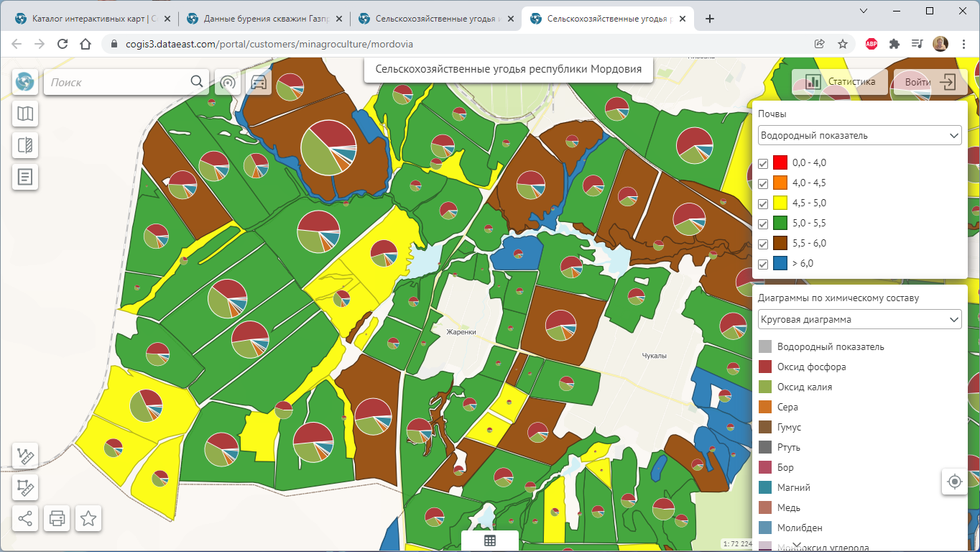The image size is (980, 552).
Task: Click the car routing icon
Action: 259,83
